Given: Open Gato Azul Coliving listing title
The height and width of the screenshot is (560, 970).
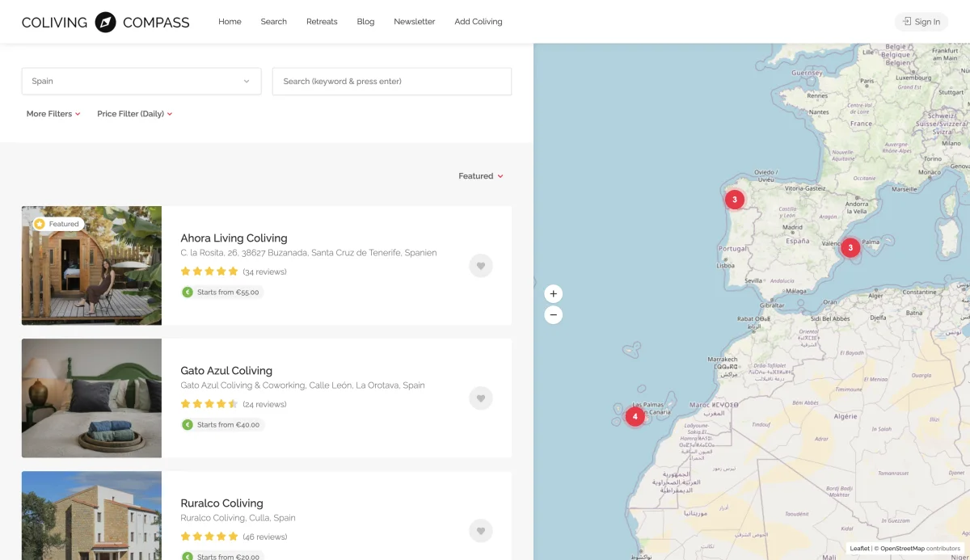Looking at the screenshot, I should tap(226, 371).
